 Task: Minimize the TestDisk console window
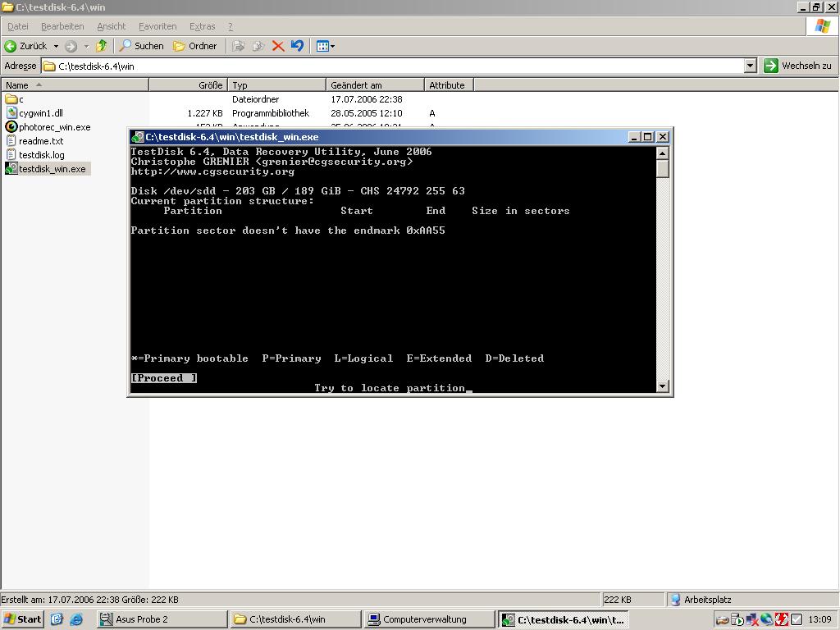click(634, 137)
